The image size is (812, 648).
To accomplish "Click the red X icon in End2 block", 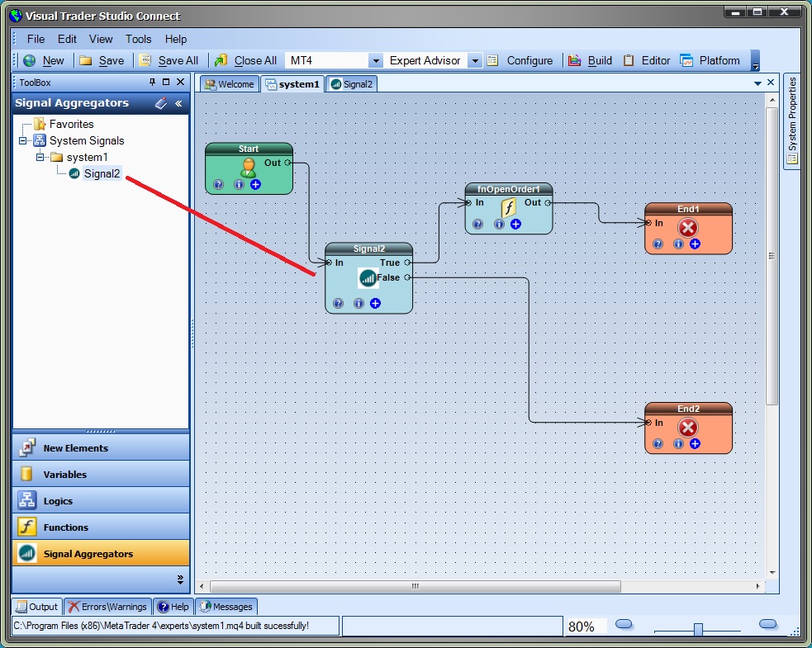I will [x=688, y=428].
